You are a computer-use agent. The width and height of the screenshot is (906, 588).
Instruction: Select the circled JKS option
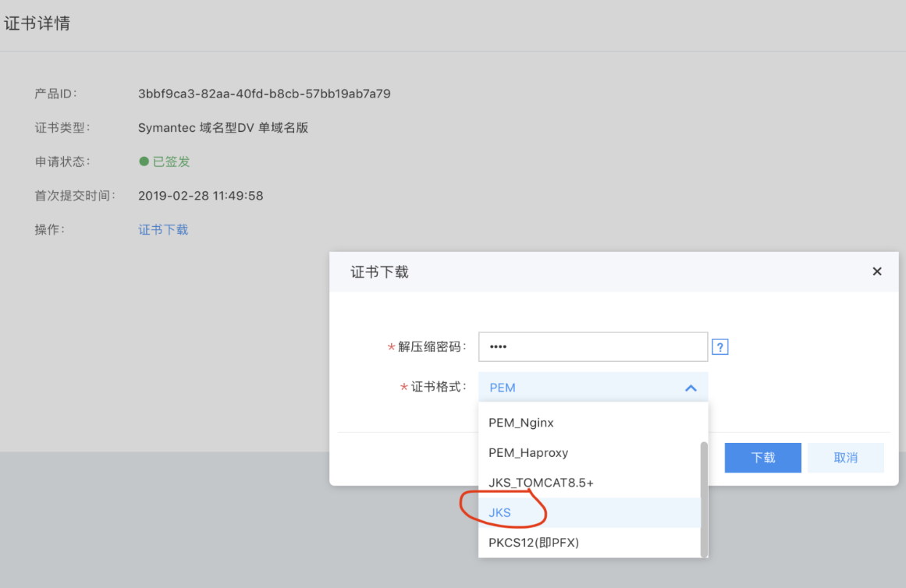click(x=500, y=513)
